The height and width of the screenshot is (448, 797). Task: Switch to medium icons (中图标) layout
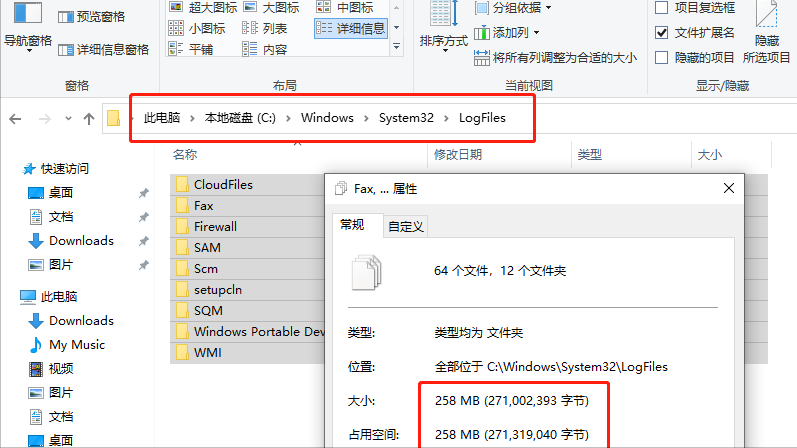tap(345, 7)
